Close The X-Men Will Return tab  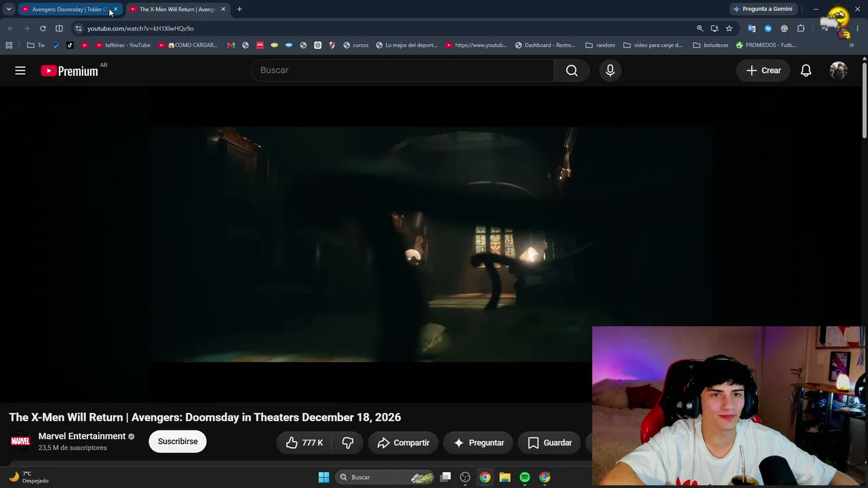[223, 9]
